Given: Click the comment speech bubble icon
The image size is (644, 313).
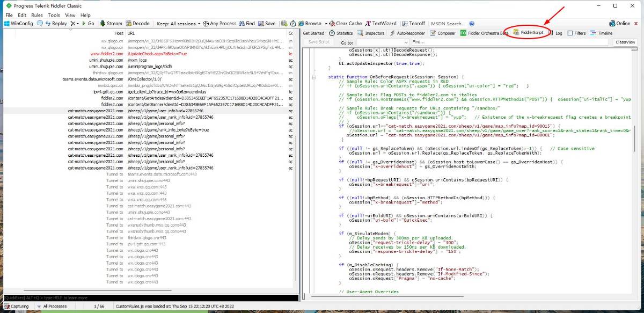Looking at the screenshot, I should pyautogui.click(x=40, y=24).
